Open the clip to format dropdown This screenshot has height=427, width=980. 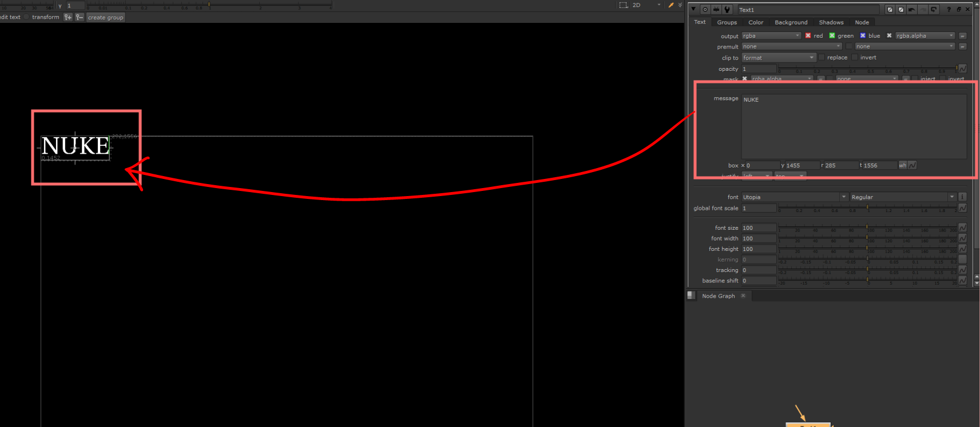tap(779, 58)
